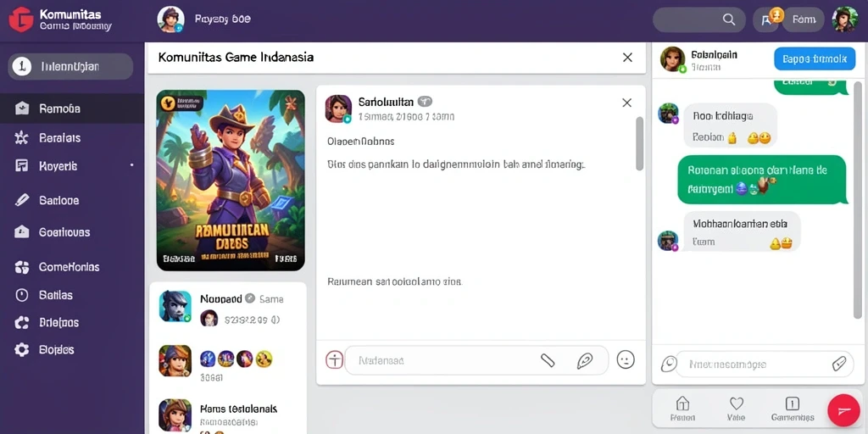Close the Sariolauitan post card
Viewport: 868px width, 434px height.
(626, 103)
